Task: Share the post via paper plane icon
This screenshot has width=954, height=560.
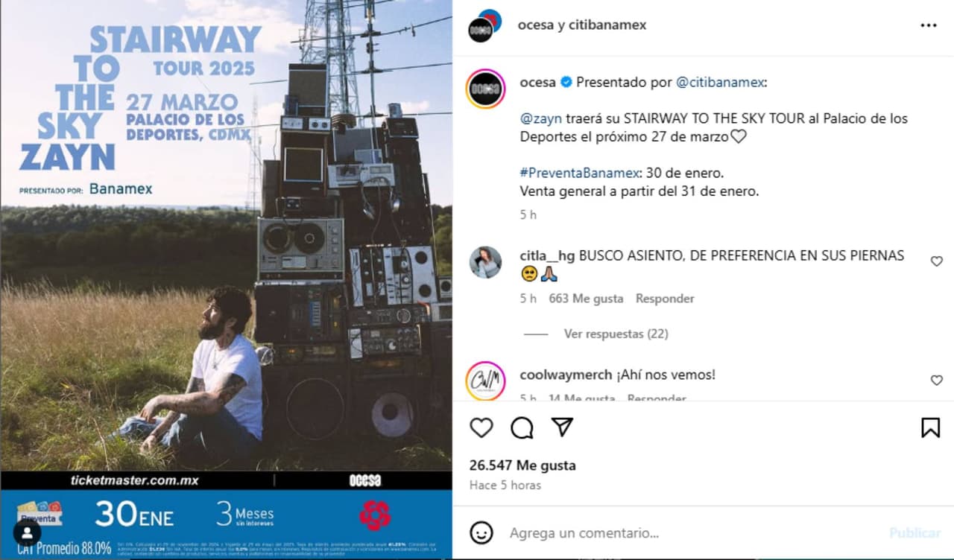Action: pos(562,427)
